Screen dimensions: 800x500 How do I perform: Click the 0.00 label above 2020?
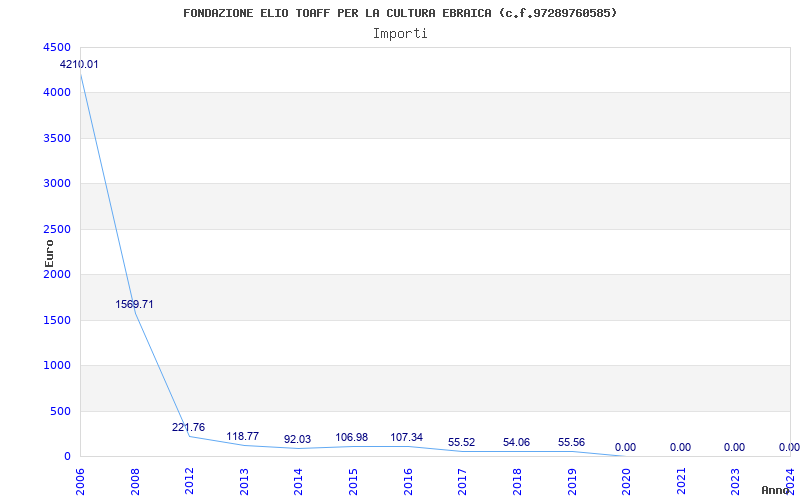tap(626, 448)
